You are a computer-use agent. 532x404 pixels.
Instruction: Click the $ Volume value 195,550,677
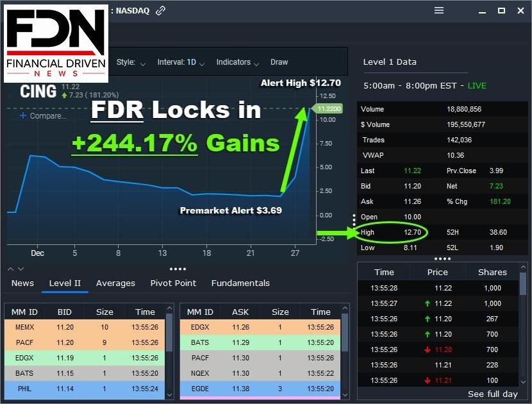(x=466, y=124)
